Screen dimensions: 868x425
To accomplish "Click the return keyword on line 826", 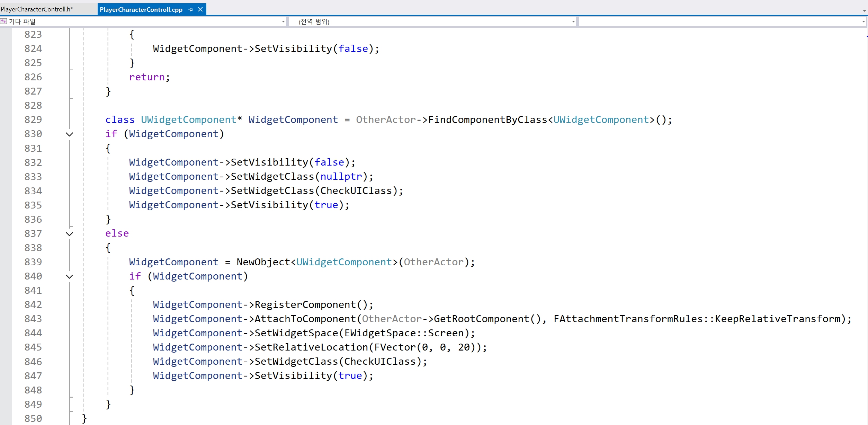I will click(147, 77).
